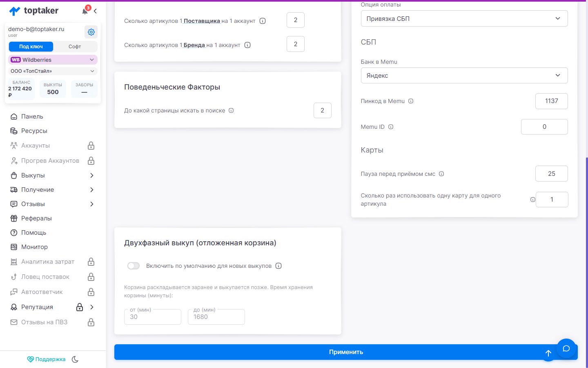Open the chat bubble support widget
588x368 pixels.
tap(566, 348)
